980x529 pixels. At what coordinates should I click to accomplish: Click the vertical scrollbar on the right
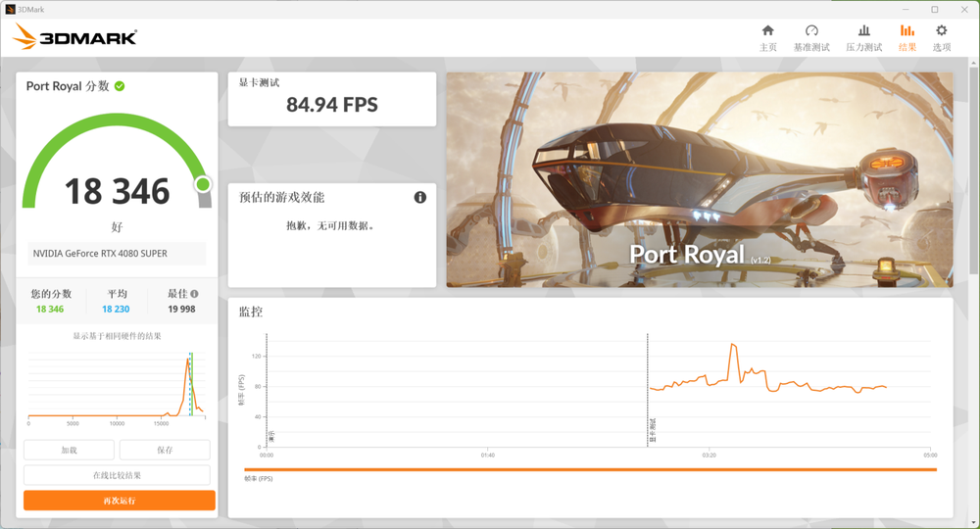click(x=974, y=170)
